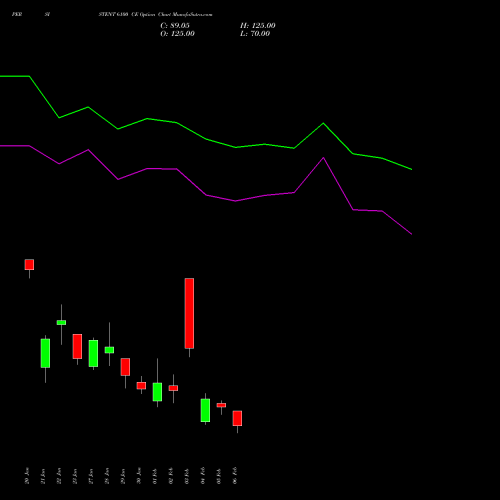Click the green candlestick for 04 Feb
Image resolution: width=500 pixels, height=500 pixels.
pos(205,410)
